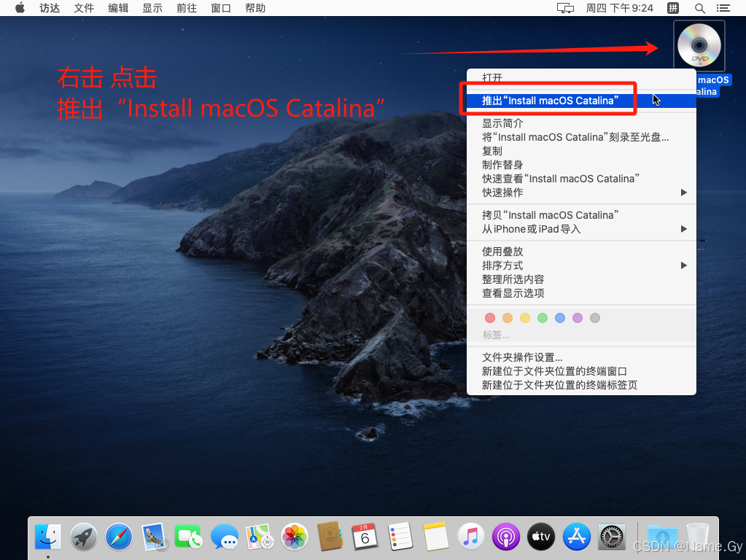The image size is (746, 560).
Task: Click screen mirroring display icon in menu bar
Action: (565, 8)
